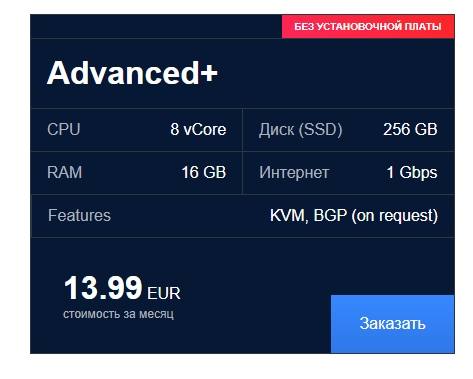Click KVM, BGP (on request) text
Screen dimensions: 473x379
[354, 216]
